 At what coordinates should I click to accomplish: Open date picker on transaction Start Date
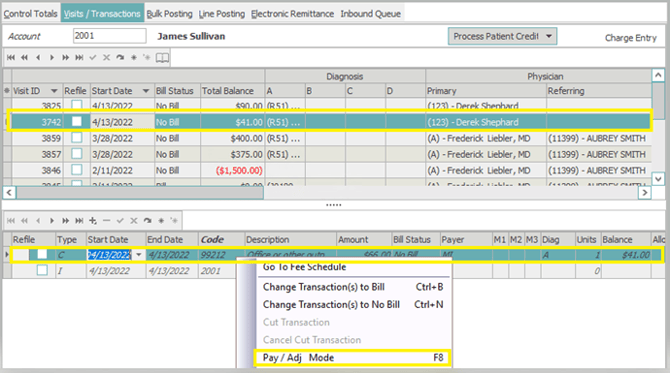(138, 255)
